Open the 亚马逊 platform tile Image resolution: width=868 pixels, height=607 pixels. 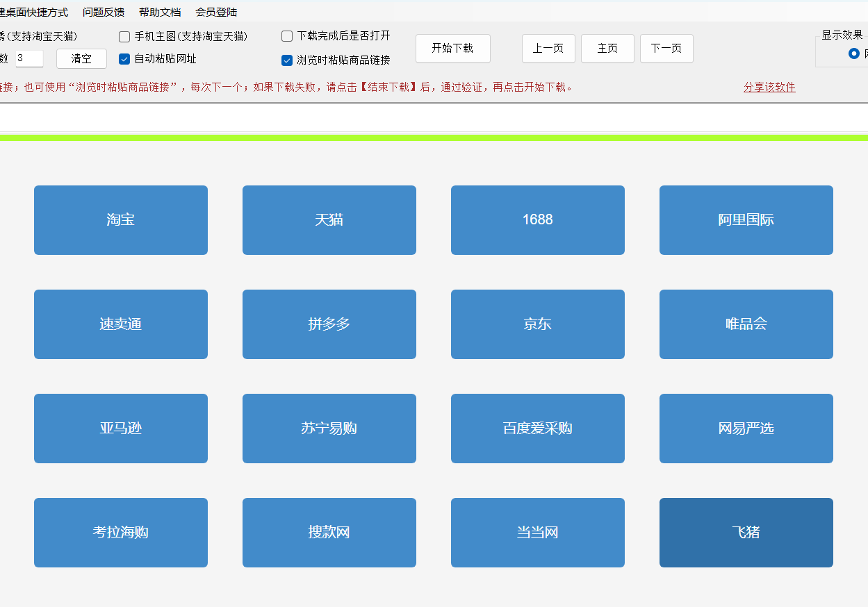[x=120, y=428]
